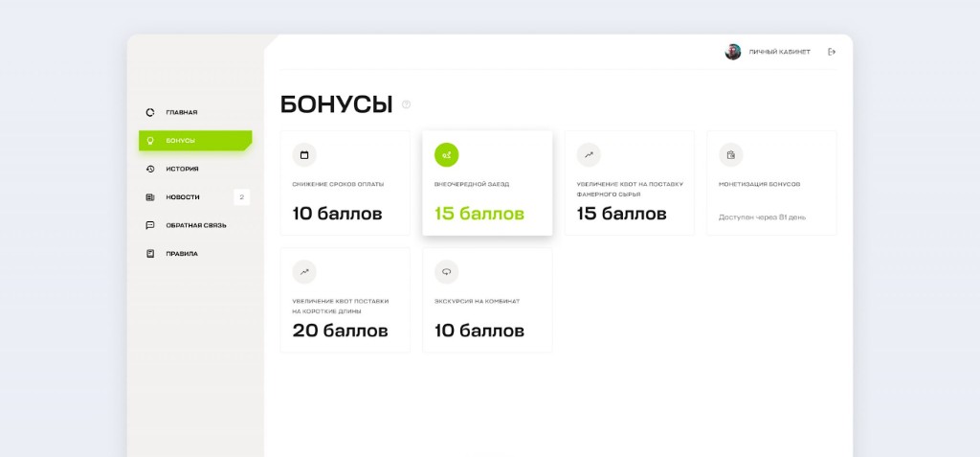Click the calendar icon on Снижение сроков оплаты

[x=304, y=155]
